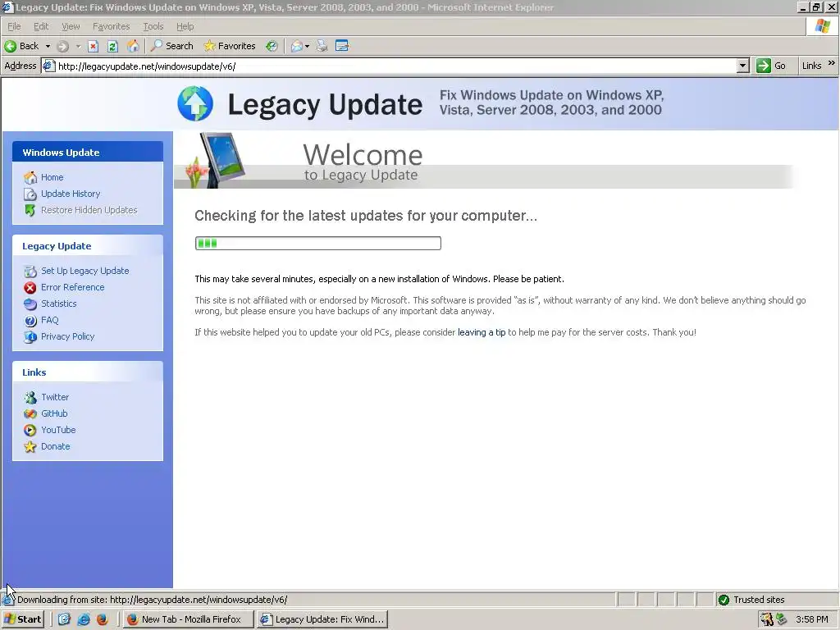Open the Privacy Policy link
This screenshot has height=630, width=840.
click(x=67, y=336)
